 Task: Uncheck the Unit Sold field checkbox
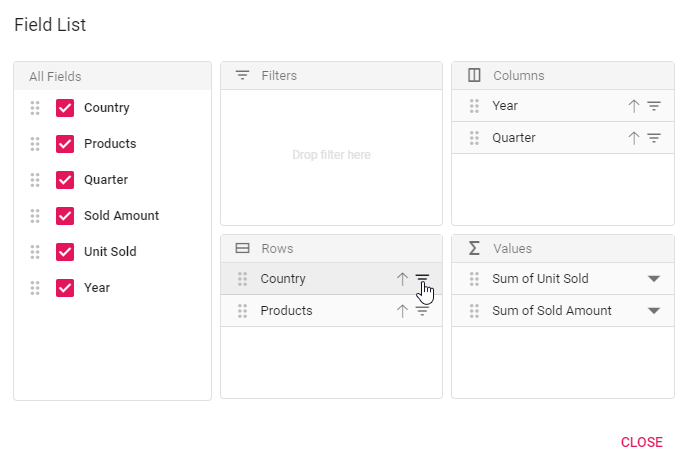tap(65, 251)
